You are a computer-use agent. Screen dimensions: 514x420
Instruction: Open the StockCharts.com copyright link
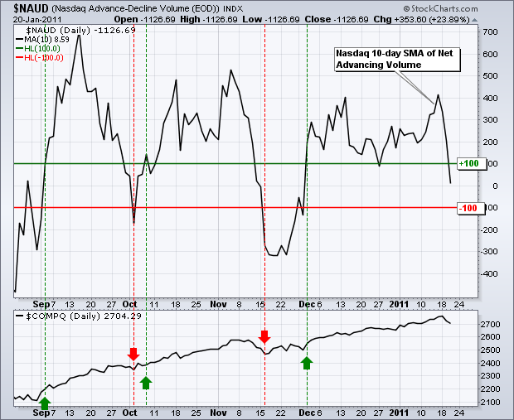[x=440, y=8]
